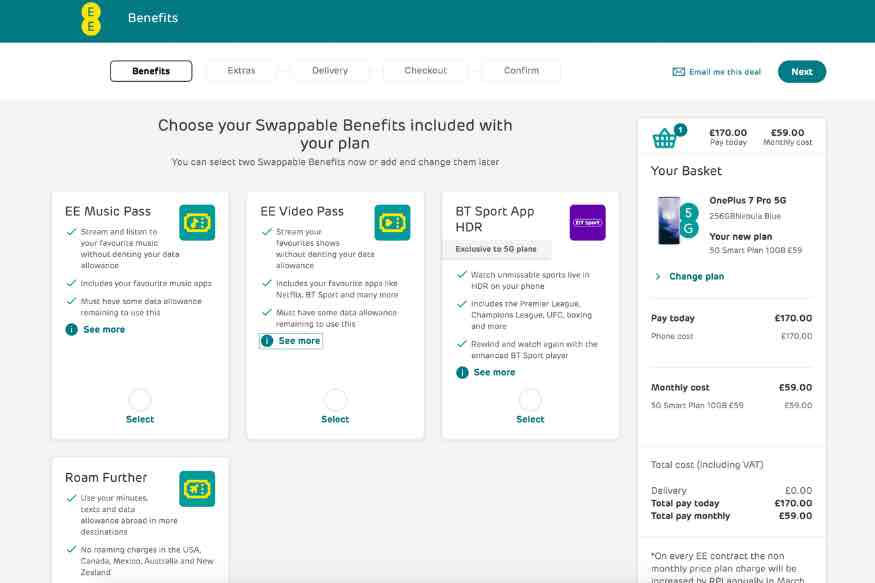
Task: Click 'Total cost (including VAT)' text
Action: (707, 465)
